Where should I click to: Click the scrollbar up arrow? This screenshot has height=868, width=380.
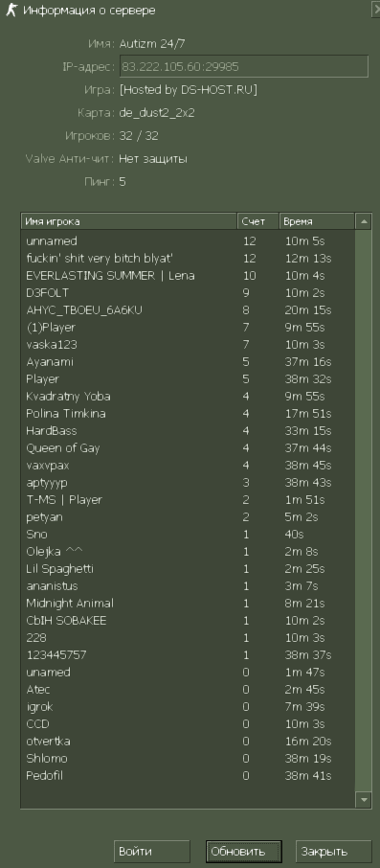[x=364, y=221]
